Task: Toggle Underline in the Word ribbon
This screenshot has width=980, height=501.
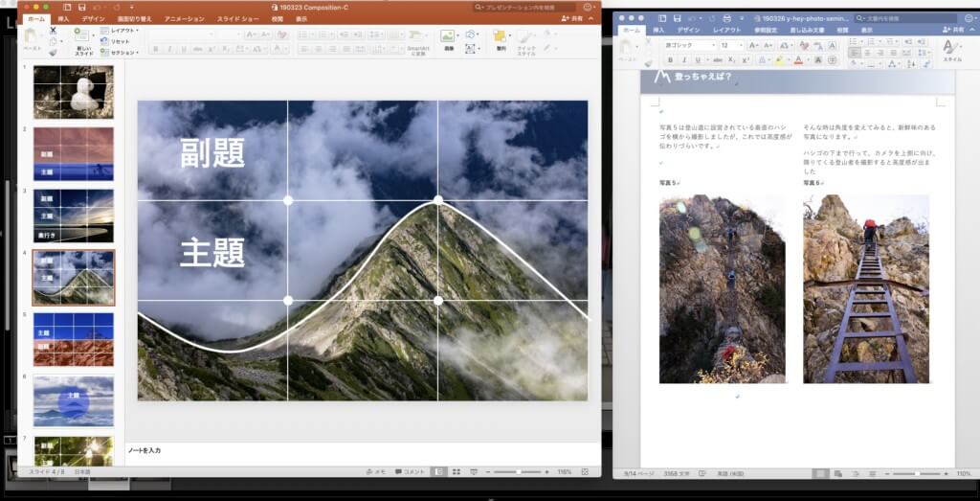Action: point(698,60)
